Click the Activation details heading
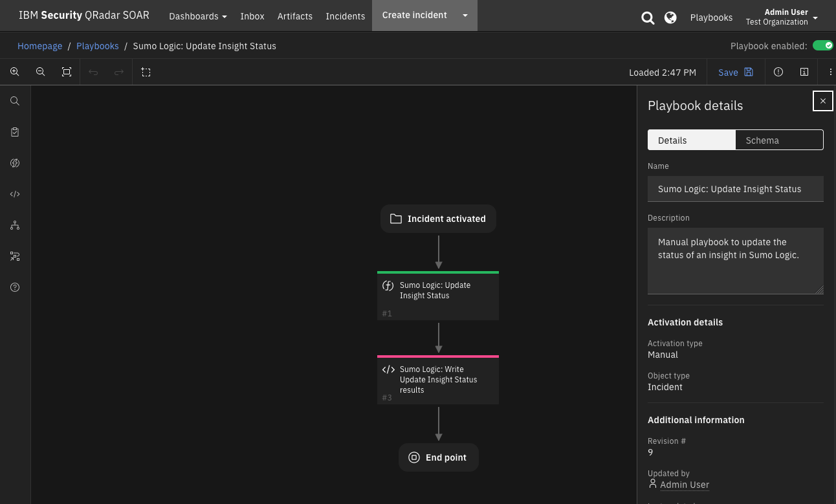836x504 pixels. (685, 322)
